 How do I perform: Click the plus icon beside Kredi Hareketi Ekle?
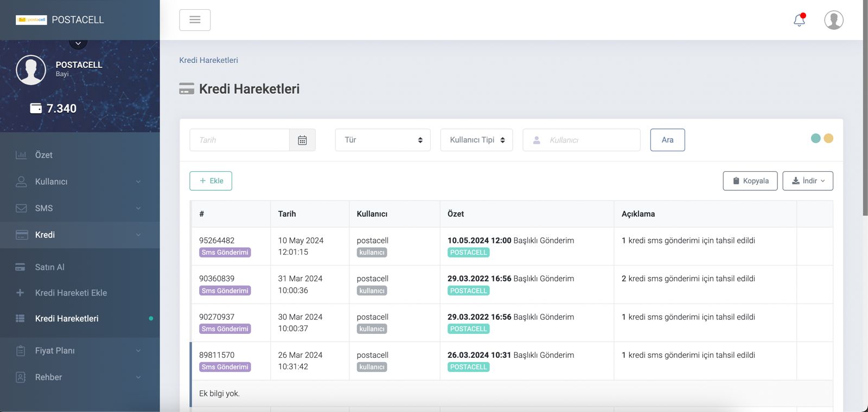tap(20, 293)
